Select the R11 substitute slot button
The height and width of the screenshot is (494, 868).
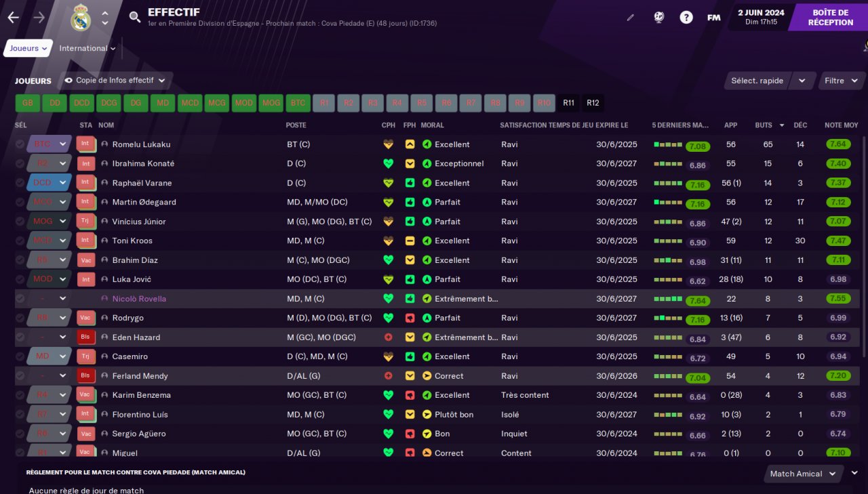(568, 103)
